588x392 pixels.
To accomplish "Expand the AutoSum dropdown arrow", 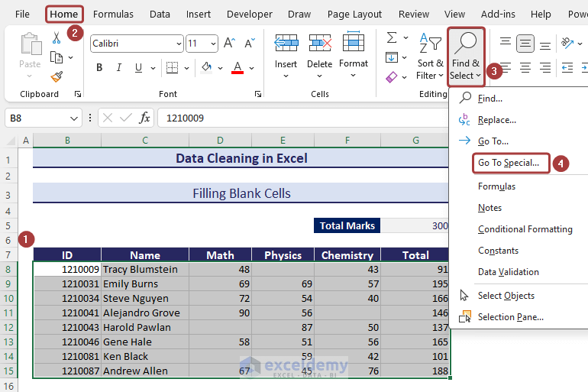I will point(405,38).
